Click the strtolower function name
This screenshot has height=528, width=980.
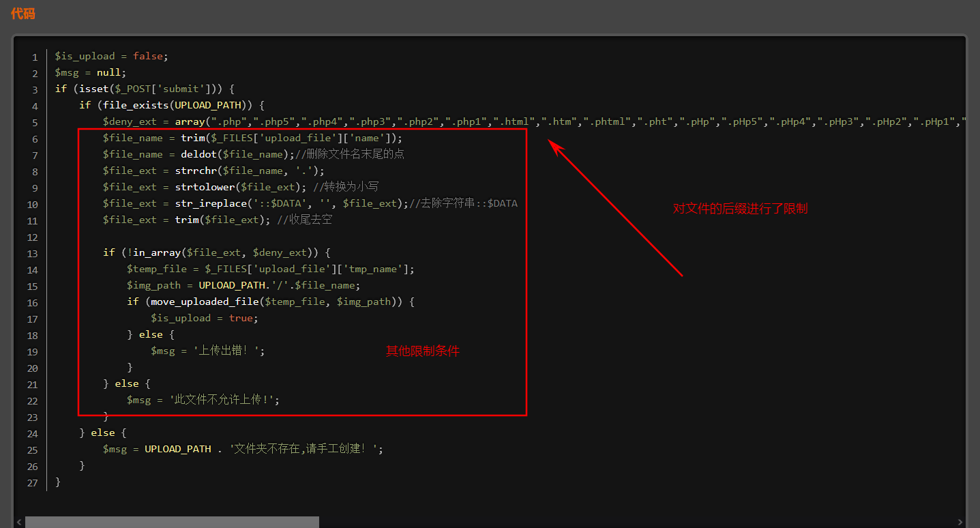click(x=205, y=187)
